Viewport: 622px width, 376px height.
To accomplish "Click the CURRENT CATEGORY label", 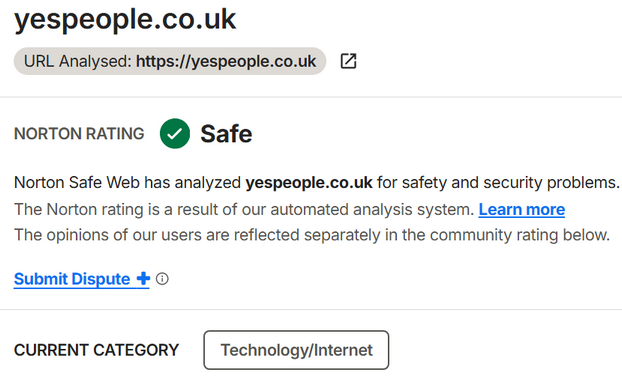I will point(96,350).
